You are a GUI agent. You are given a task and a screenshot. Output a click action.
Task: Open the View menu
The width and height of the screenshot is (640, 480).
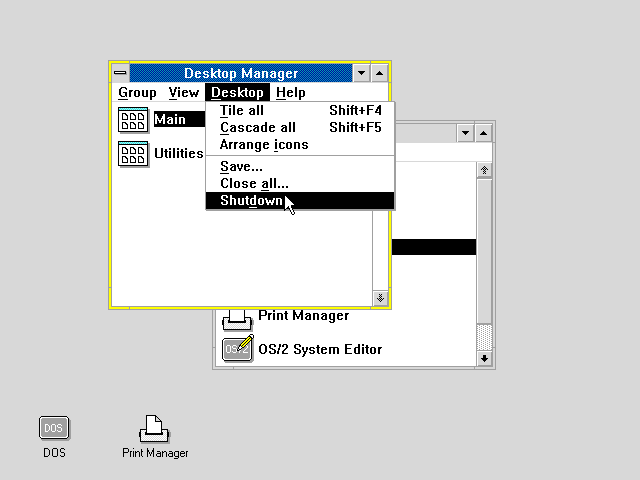(x=184, y=93)
